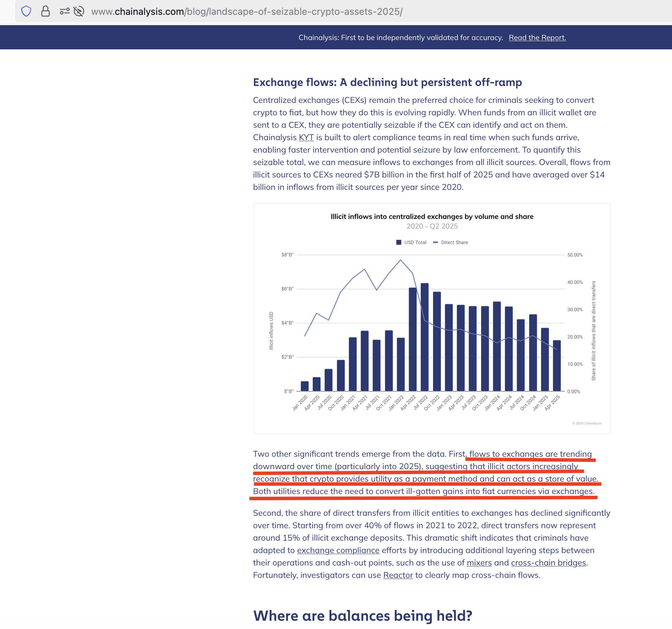Open the 'exchange compliance' link
The height and width of the screenshot is (629, 672).
(x=338, y=550)
